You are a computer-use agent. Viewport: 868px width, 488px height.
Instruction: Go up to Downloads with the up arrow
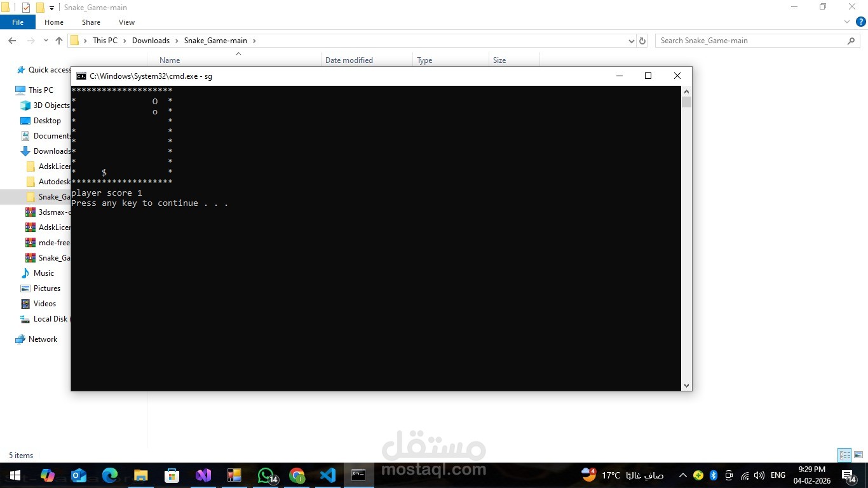[58, 40]
